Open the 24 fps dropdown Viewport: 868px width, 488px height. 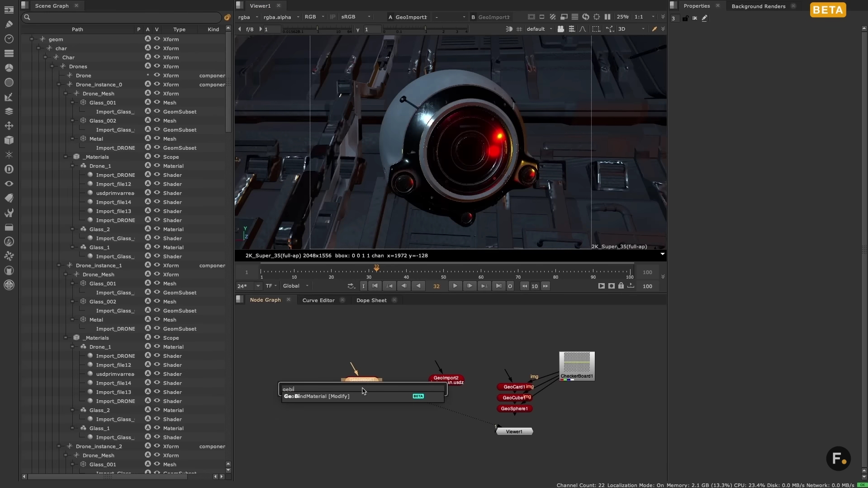point(249,286)
